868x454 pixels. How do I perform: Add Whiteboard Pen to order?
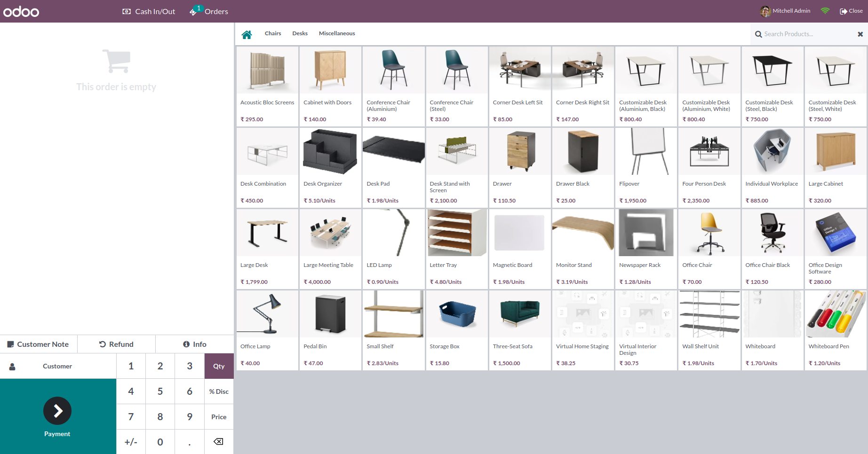coord(836,330)
